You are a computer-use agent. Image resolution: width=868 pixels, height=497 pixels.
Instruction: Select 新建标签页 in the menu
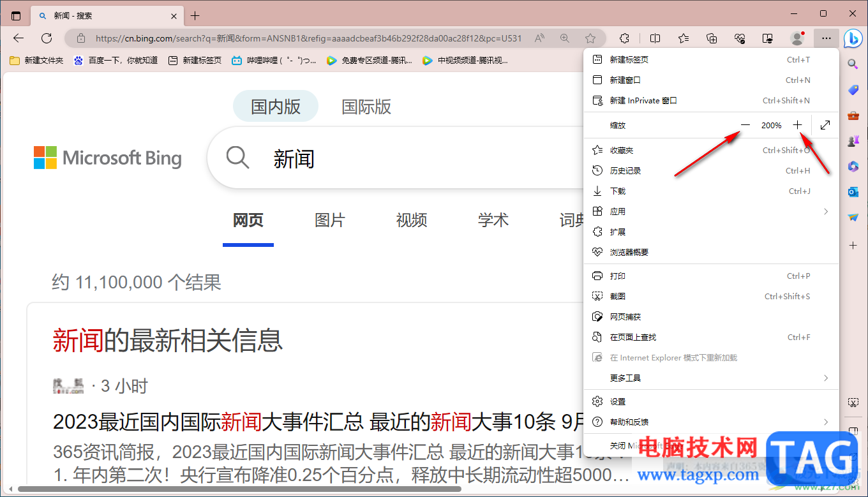711,60
